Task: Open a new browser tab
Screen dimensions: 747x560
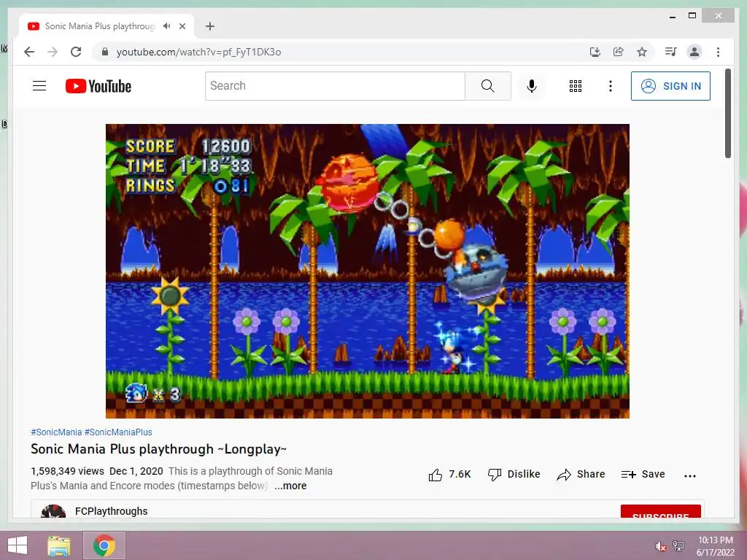Action: tap(210, 26)
